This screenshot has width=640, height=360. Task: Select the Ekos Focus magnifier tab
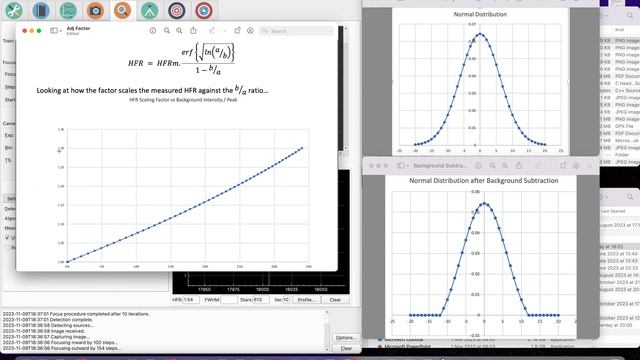(122, 11)
